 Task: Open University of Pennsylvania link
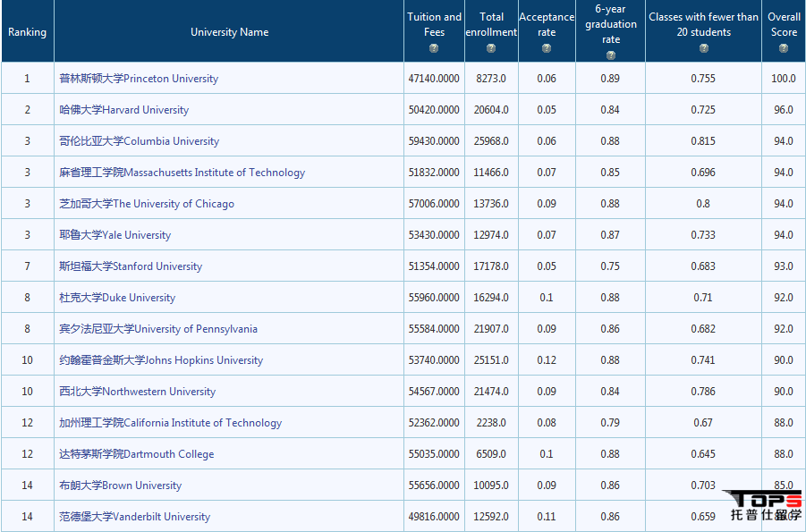click(x=158, y=329)
